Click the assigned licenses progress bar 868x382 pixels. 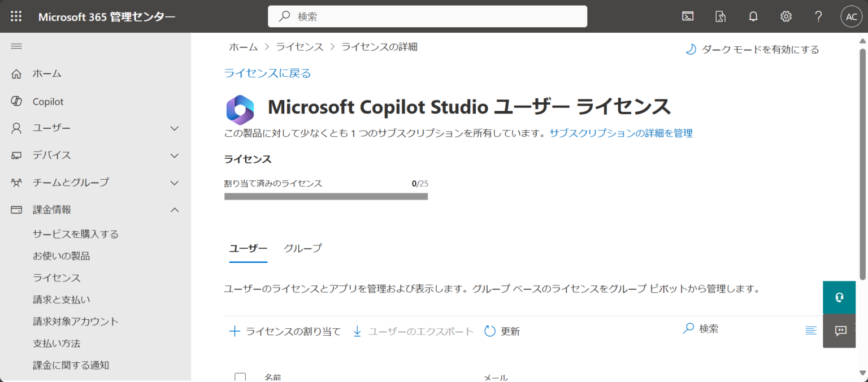tap(326, 196)
